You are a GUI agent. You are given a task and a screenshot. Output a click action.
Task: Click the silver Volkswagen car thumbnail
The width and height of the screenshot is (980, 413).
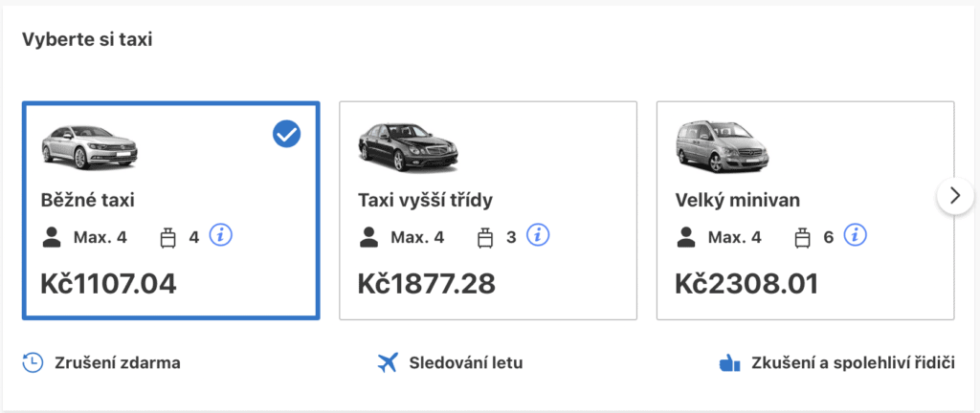point(89,147)
